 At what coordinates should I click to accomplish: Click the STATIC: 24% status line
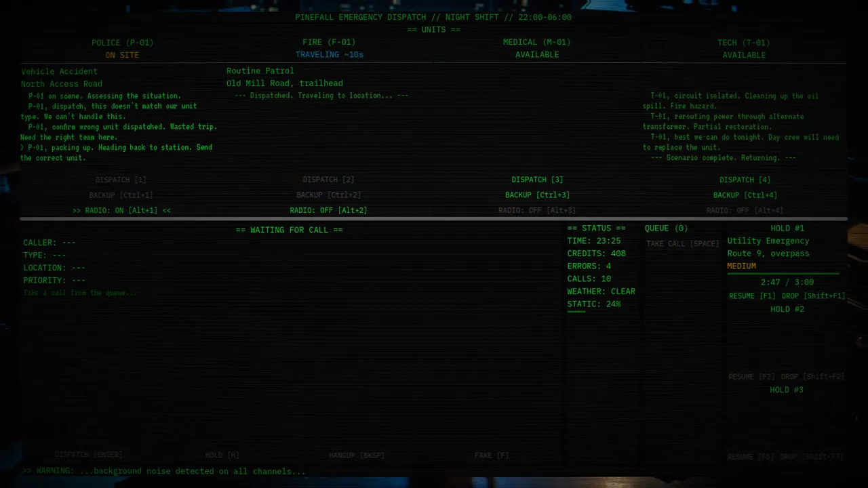coord(594,304)
